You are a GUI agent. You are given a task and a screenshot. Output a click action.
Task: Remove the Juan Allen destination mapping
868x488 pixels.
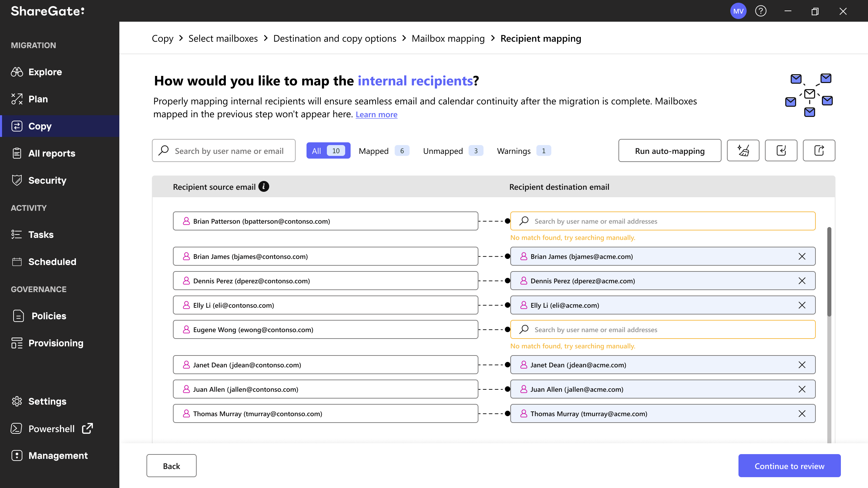click(802, 389)
